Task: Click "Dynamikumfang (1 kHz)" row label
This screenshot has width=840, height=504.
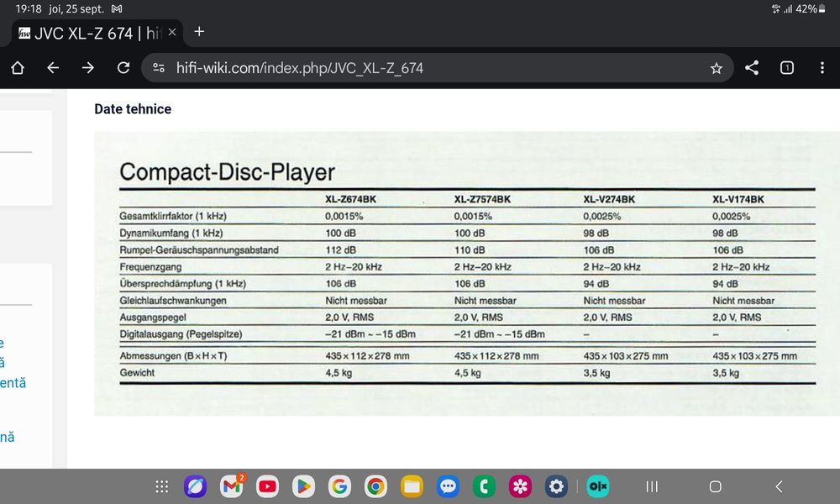Action: (171, 233)
